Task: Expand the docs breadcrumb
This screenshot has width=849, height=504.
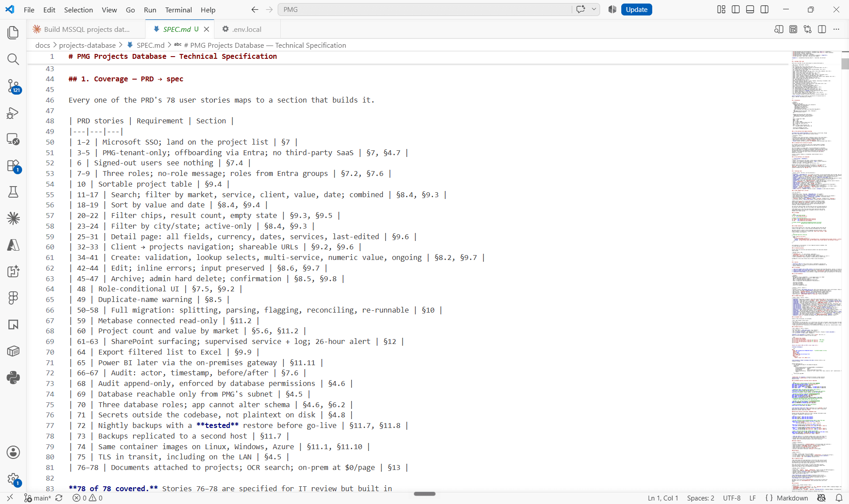Action: click(42, 45)
